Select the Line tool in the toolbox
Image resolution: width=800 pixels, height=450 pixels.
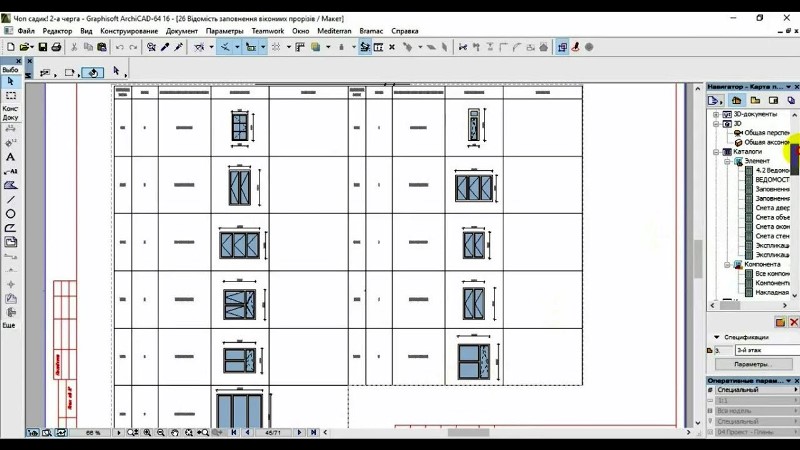click(x=10, y=199)
